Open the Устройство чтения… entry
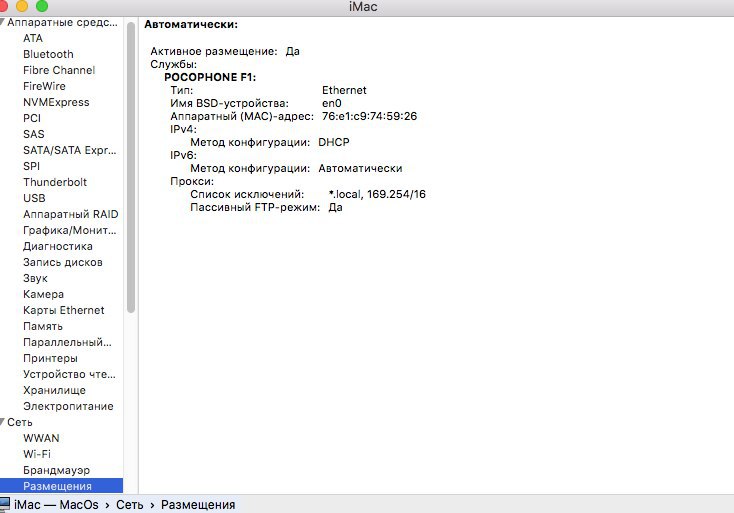This screenshot has height=513, width=734. pos(69,374)
